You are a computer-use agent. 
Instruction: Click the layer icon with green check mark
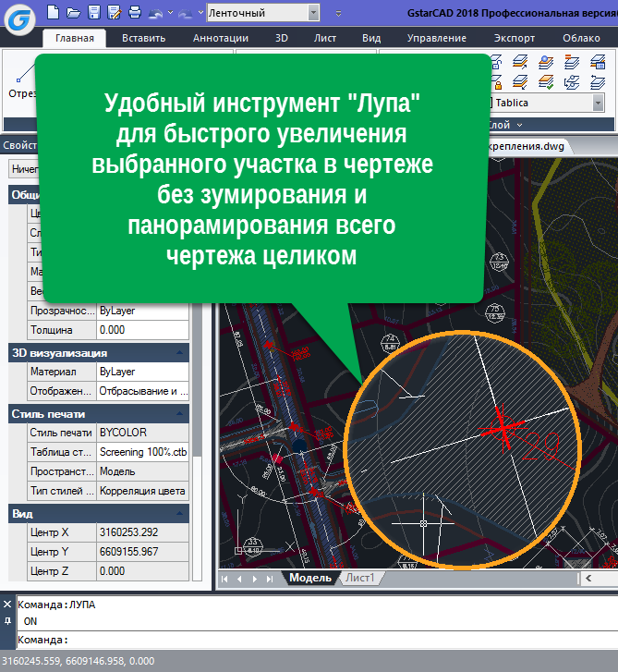(x=546, y=82)
